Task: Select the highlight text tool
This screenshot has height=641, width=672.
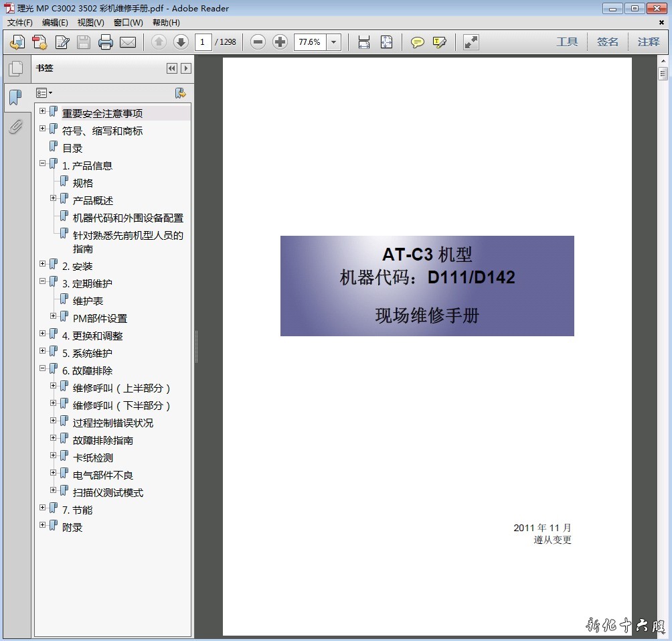Action: tap(439, 42)
